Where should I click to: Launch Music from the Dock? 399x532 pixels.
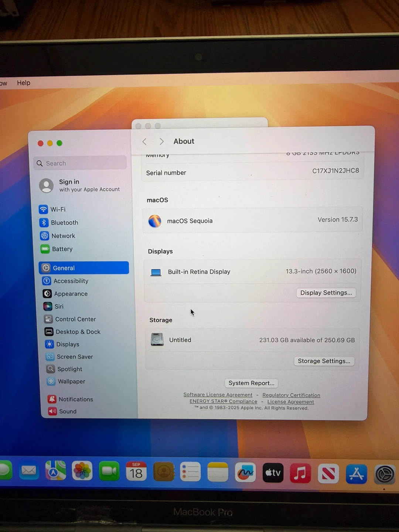click(x=300, y=473)
